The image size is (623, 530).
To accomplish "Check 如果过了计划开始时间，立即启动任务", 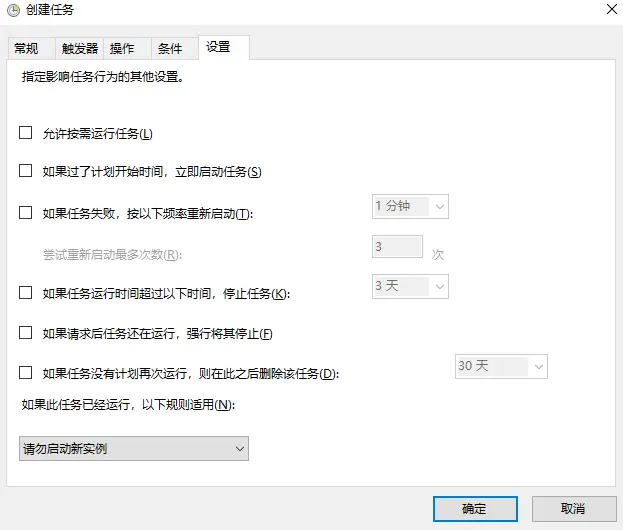I will pyautogui.click(x=25, y=171).
